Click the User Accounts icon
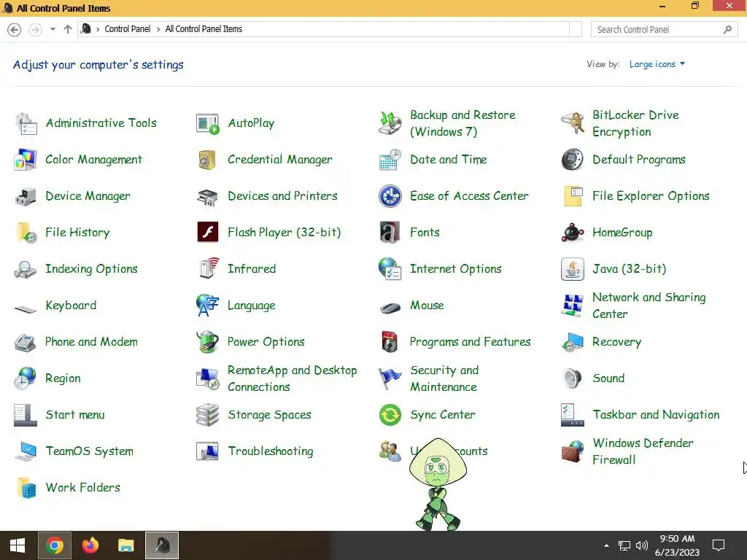The image size is (747, 560). pos(390,451)
